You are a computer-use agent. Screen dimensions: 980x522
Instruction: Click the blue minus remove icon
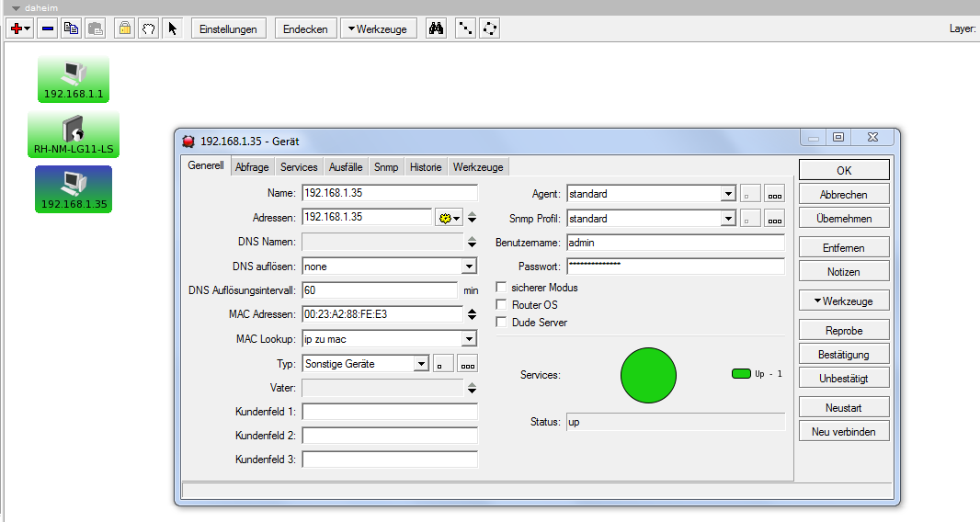click(48, 28)
